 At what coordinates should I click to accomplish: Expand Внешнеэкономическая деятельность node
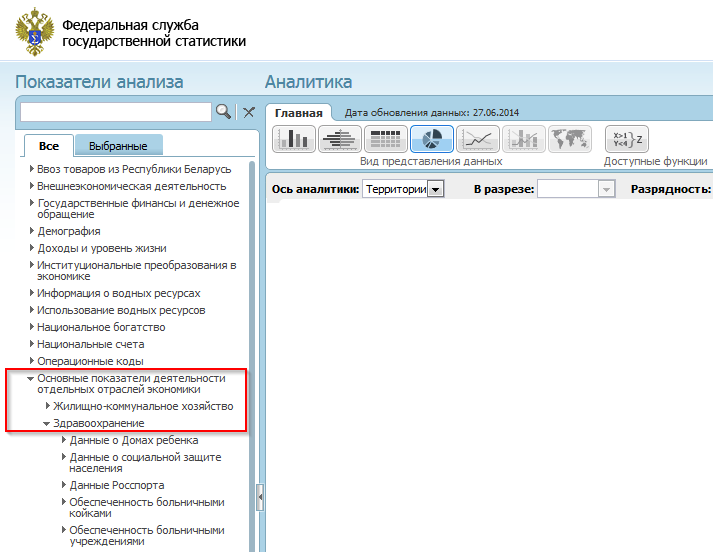[x=31, y=186]
